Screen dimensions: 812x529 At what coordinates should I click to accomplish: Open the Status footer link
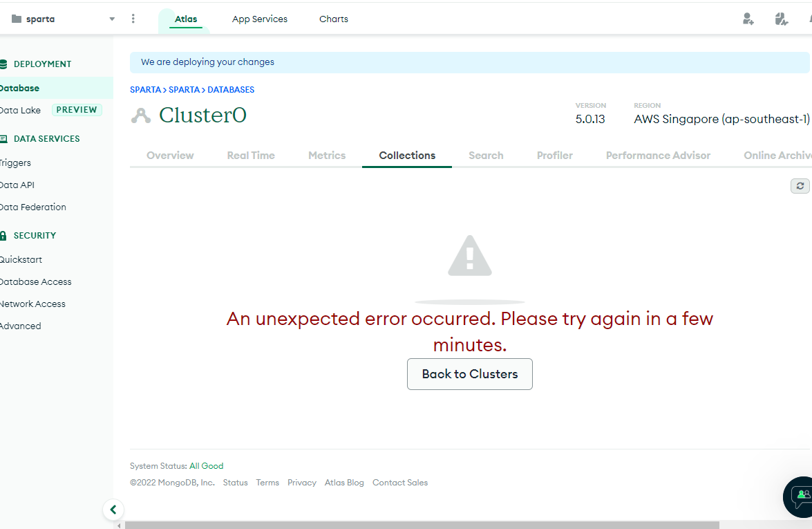[x=235, y=483]
